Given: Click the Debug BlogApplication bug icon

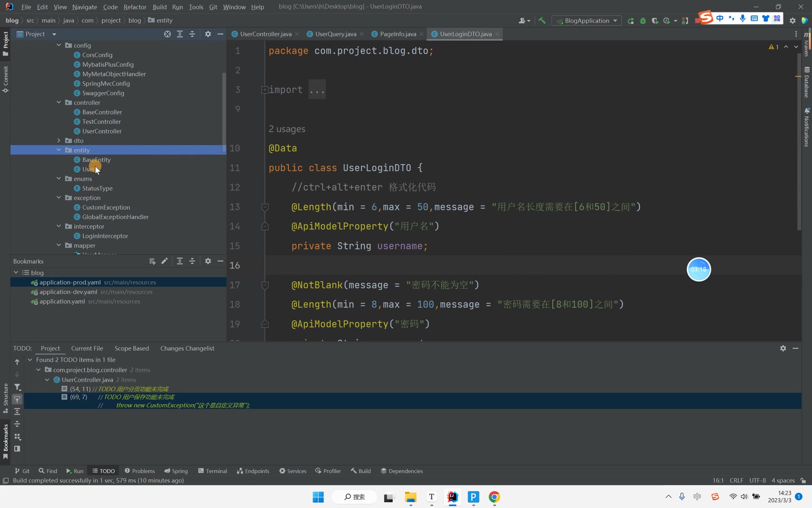Looking at the screenshot, I should (643, 21).
